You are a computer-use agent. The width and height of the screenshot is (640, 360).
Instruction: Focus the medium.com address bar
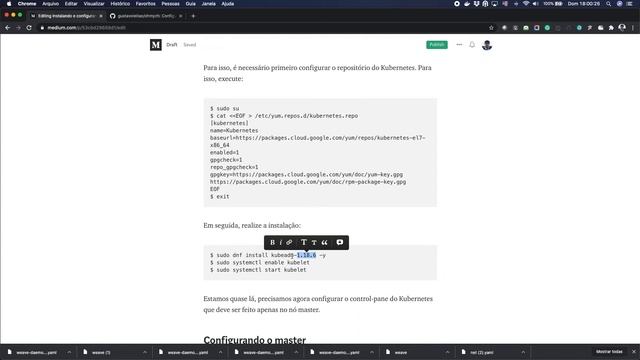tap(261, 28)
